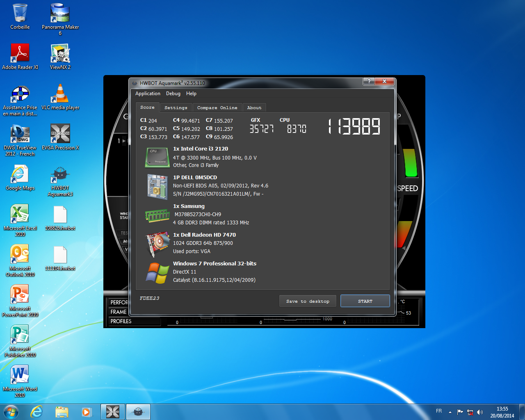Screen dimensions: 525x420
Task: Open the volume speaker tray icon
Action: pyautogui.click(x=480, y=412)
